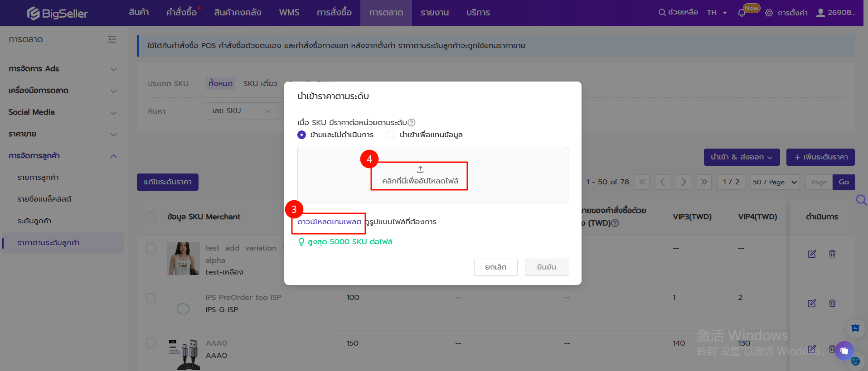This screenshot has width=868, height=371.
Task: Go to next page arrow
Action: [x=684, y=182]
